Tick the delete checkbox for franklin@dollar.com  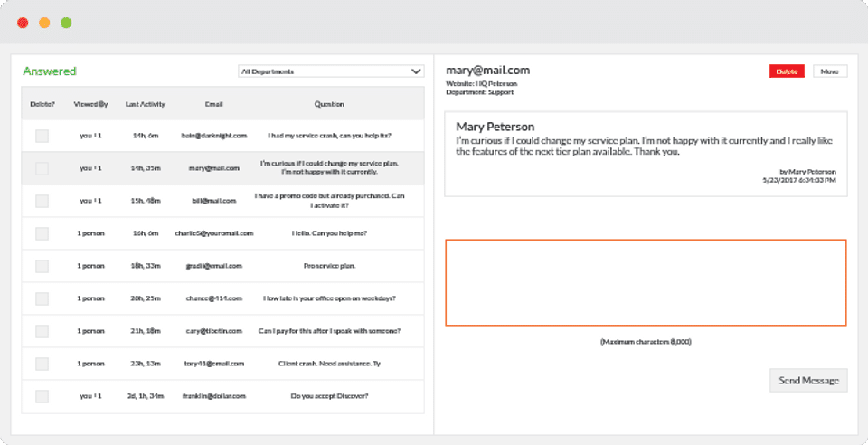(42, 396)
